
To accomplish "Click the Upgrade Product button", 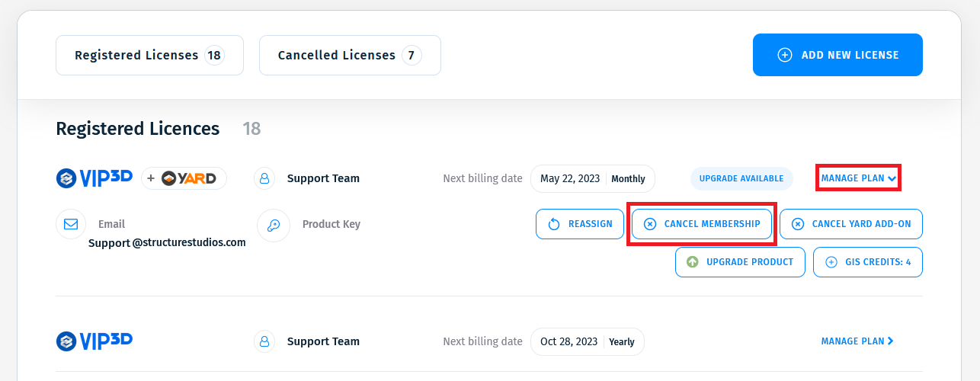I will pos(740,262).
